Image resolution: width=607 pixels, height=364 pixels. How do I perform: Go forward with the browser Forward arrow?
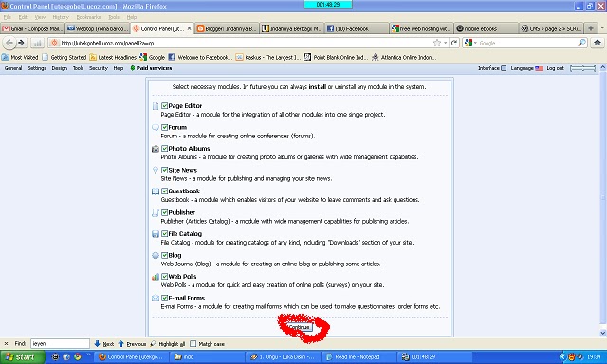(x=21, y=43)
